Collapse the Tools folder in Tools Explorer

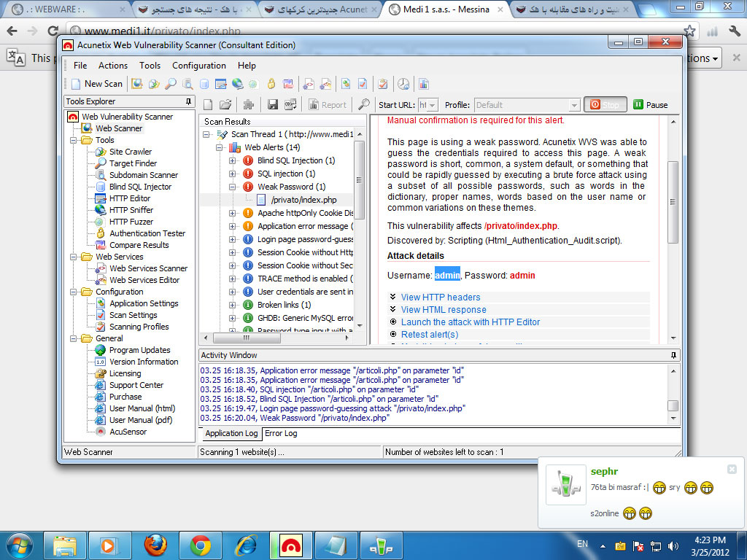click(x=74, y=140)
